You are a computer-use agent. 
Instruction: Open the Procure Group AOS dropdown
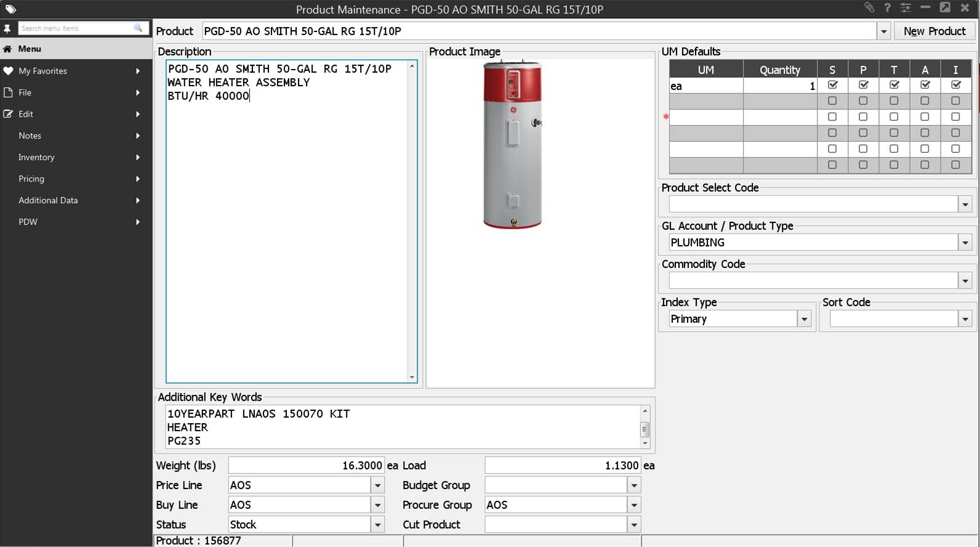[634, 505]
